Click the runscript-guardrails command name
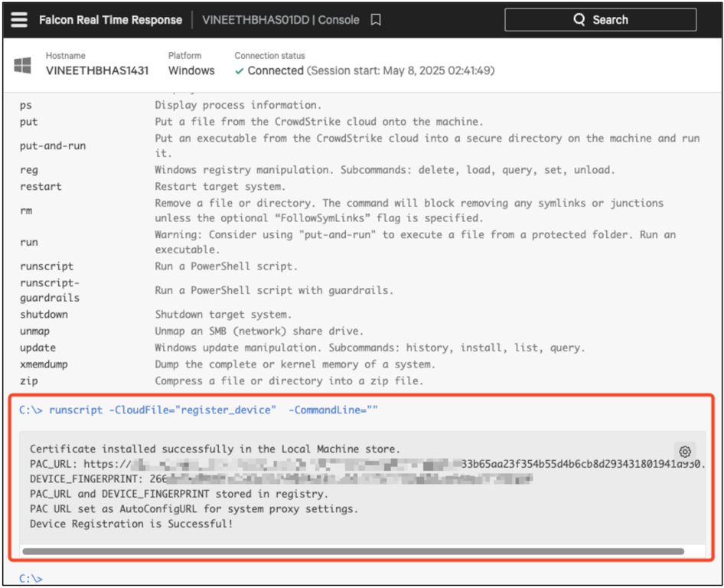 point(50,290)
